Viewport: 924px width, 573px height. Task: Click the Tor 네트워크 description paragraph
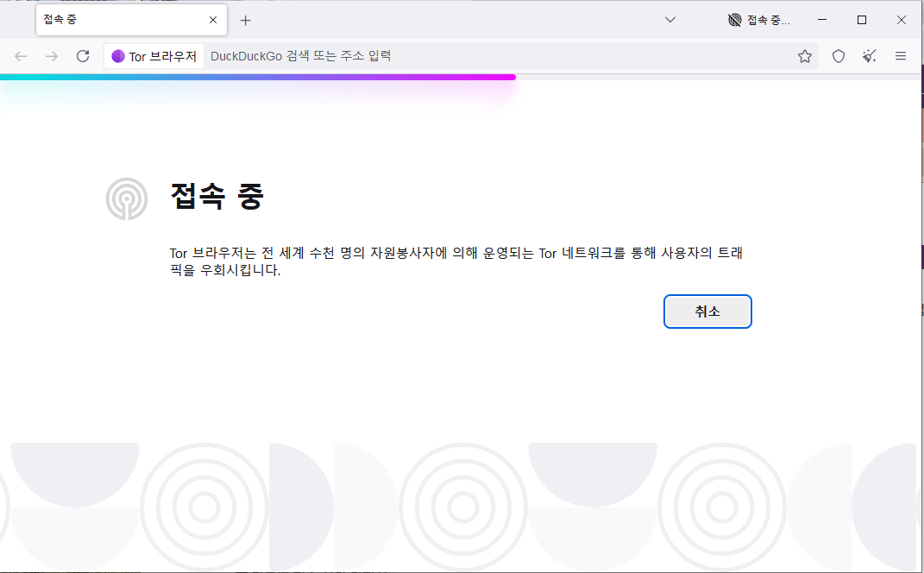click(456, 261)
